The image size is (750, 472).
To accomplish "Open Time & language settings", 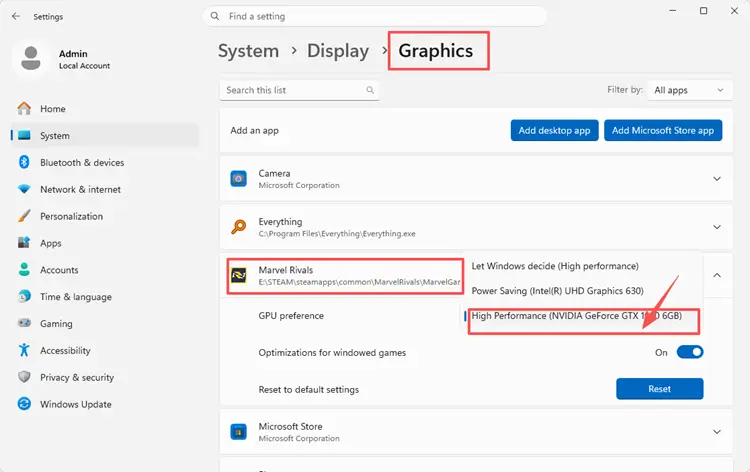I will (104, 296).
